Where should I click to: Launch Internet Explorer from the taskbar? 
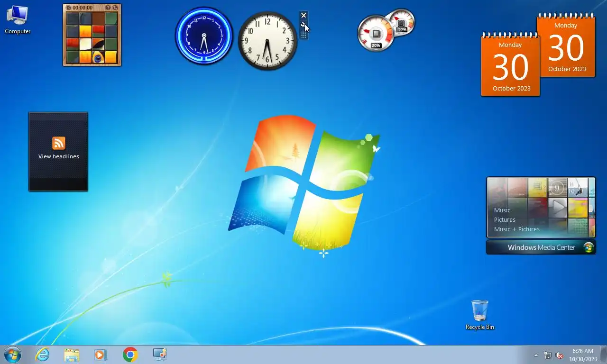(x=43, y=355)
